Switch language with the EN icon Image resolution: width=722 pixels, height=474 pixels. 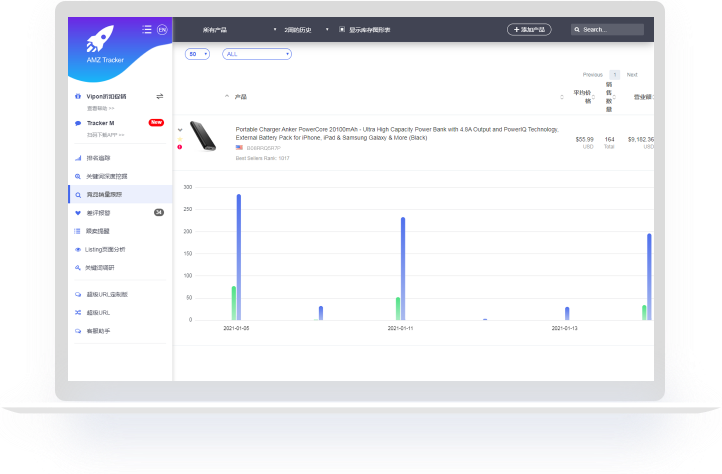pos(162,30)
